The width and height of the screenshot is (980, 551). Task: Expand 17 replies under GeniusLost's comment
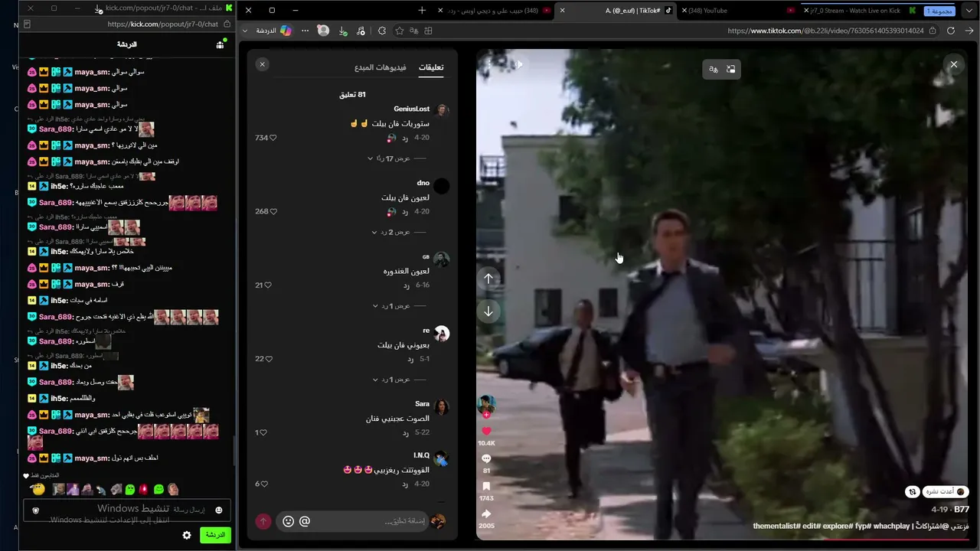pyautogui.click(x=396, y=158)
